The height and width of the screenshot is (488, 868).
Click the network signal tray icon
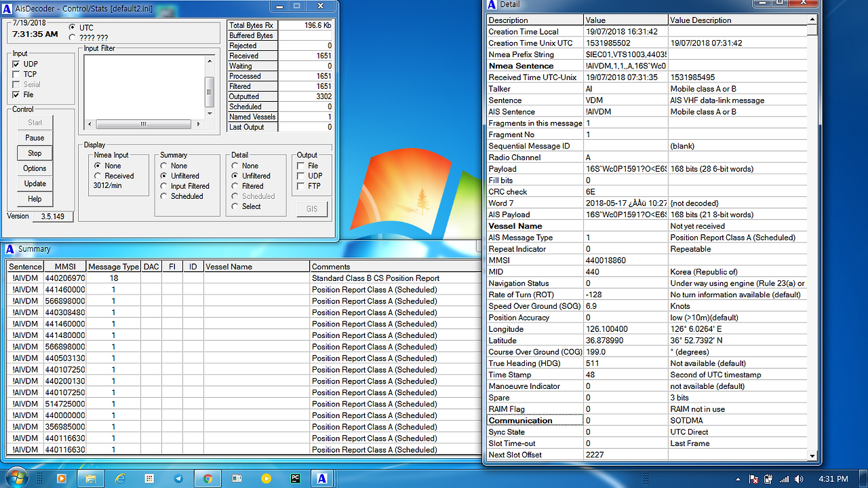(x=784, y=479)
